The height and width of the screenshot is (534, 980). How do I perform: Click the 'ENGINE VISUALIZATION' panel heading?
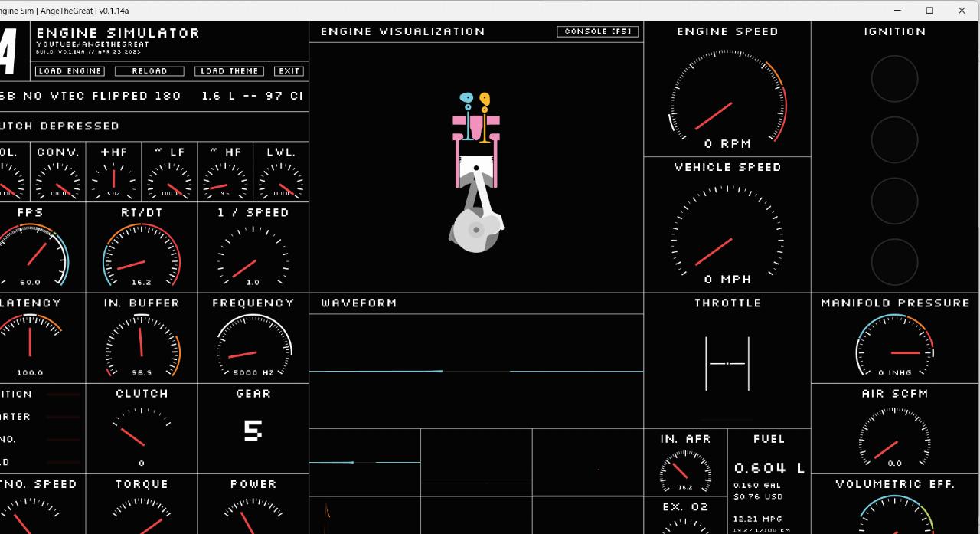(x=403, y=31)
